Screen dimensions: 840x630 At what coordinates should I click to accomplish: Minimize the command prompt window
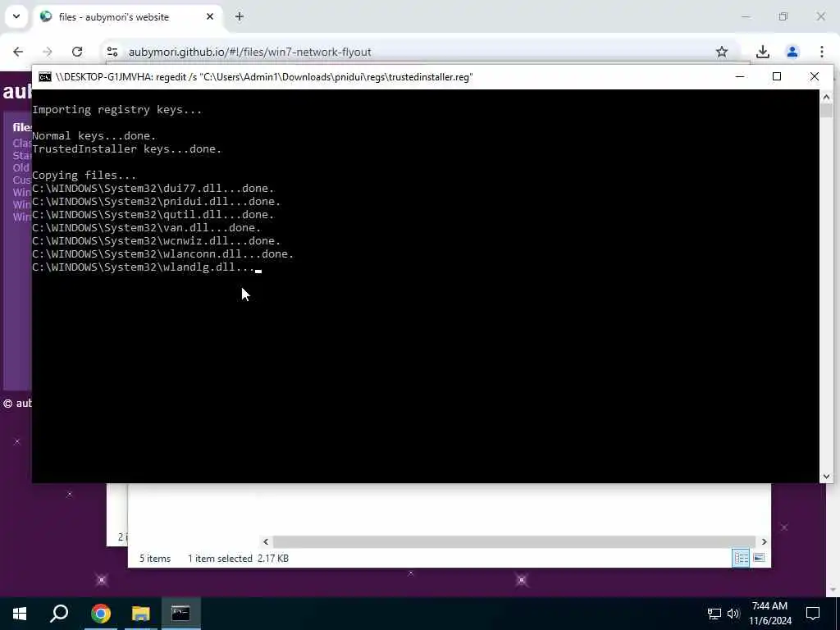tap(740, 76)
